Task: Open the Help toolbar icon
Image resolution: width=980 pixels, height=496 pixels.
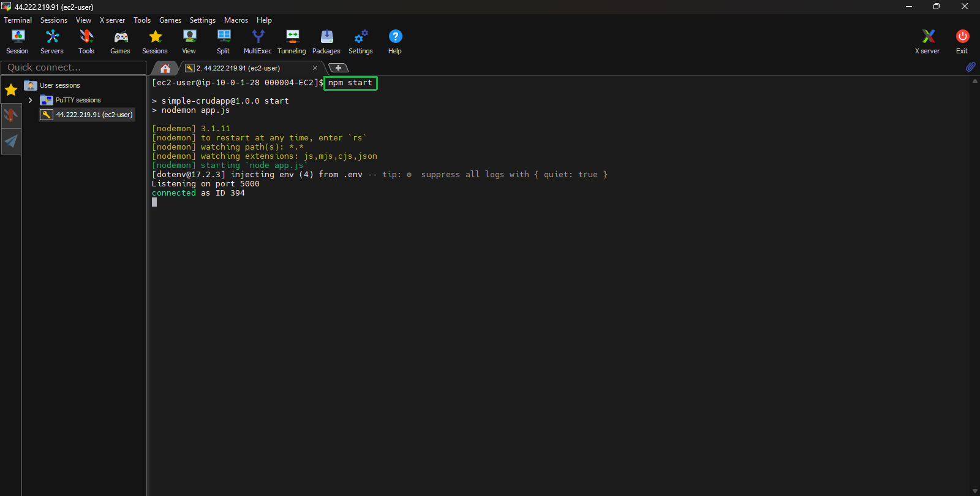Action: point(395,42)
